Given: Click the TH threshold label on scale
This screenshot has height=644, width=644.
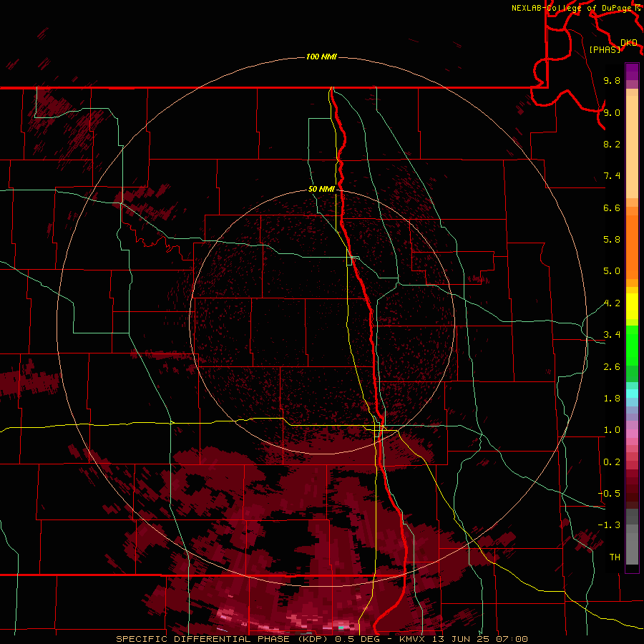Looking at the screenshot, I should (615, 557).
